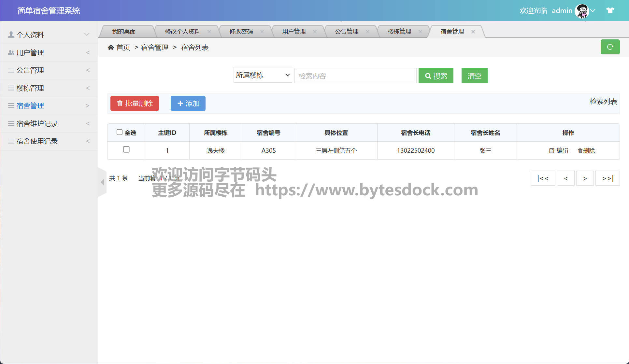Click the home icon in breadcrumb

pyautogui.click(x=111, y=48)
